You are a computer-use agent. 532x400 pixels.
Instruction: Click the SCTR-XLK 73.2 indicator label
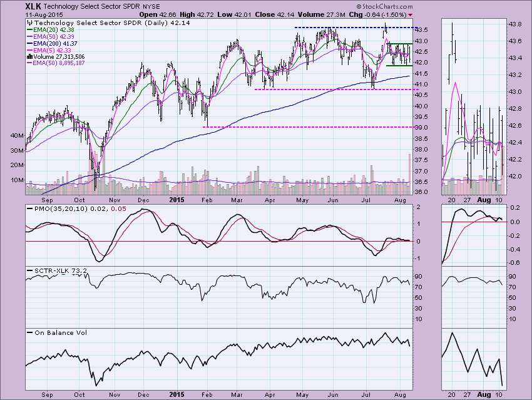[60, 271]
